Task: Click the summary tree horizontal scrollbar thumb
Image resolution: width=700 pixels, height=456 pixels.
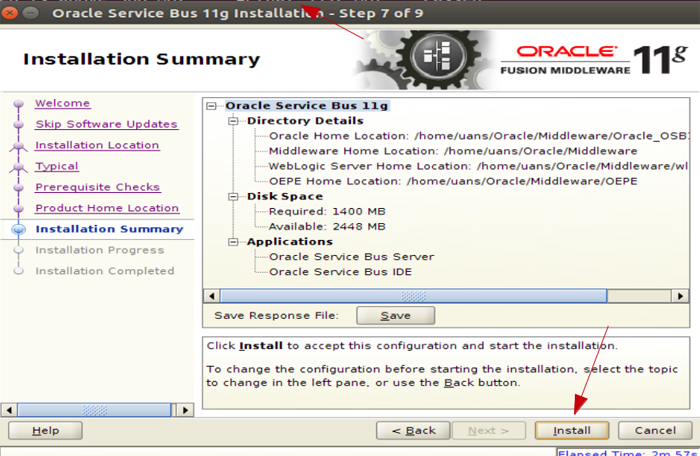Action: 413,296
